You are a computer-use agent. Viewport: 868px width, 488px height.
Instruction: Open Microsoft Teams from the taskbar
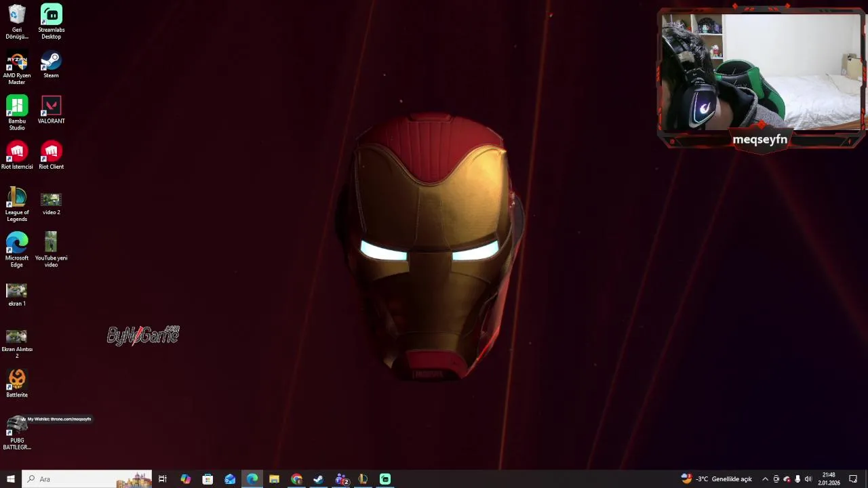(x=341, y=479)
